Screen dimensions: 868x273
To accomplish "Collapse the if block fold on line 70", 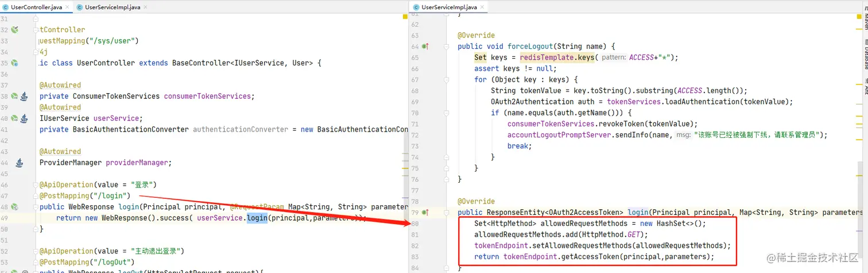I will pos(446,113).
